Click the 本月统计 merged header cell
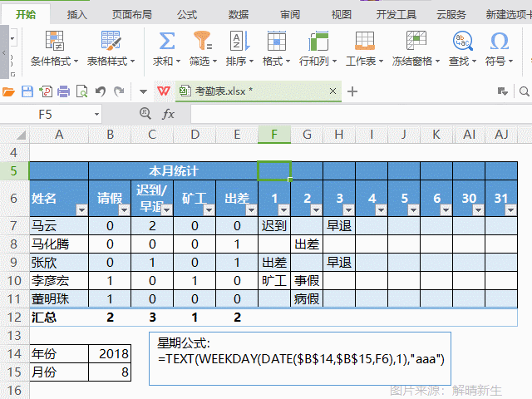 click(x=174, y=170)
